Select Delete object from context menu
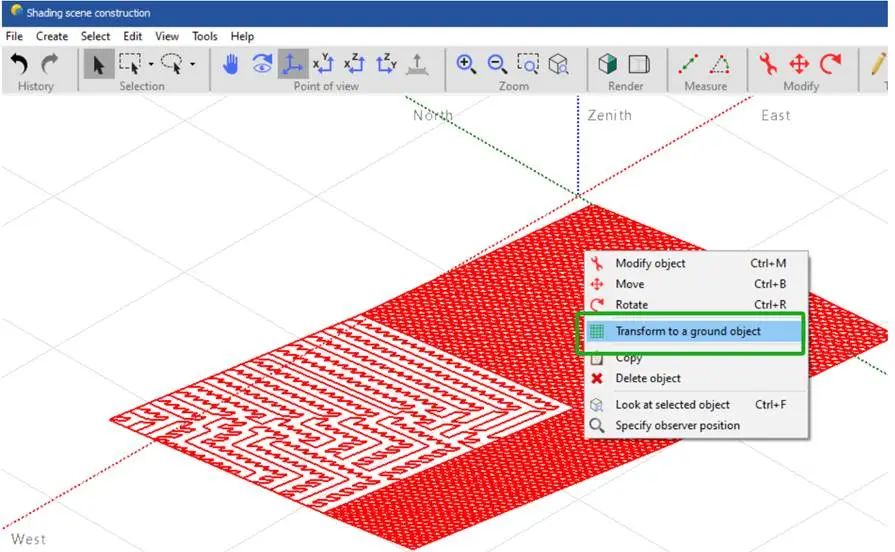The width and height of the screenshot is (895, 552). pyautogui.click(x=648, y=378)
